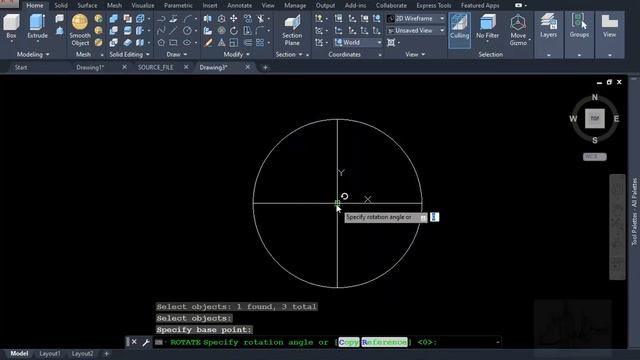Viewport: 640px width, 360px height.
Task: Switch to the Start tab
Action: click(21, 67)
